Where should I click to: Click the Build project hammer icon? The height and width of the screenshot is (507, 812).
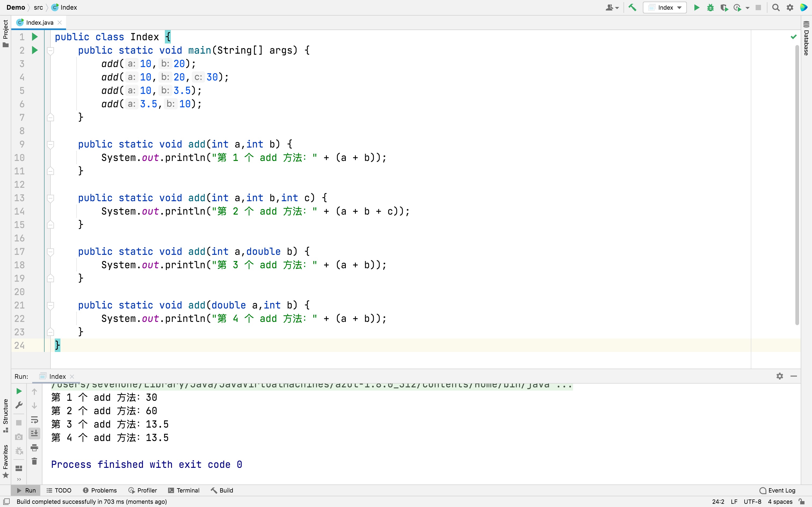point(632,8)
